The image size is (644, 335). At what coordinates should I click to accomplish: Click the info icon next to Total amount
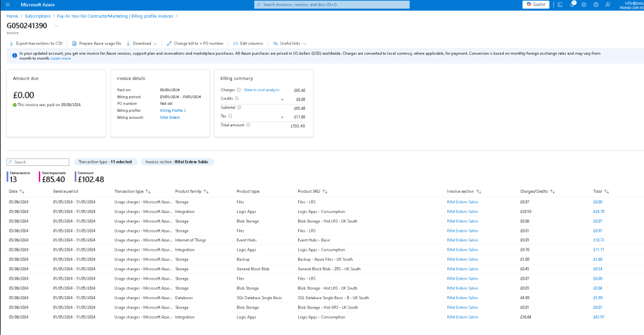[x=248, y=125]
